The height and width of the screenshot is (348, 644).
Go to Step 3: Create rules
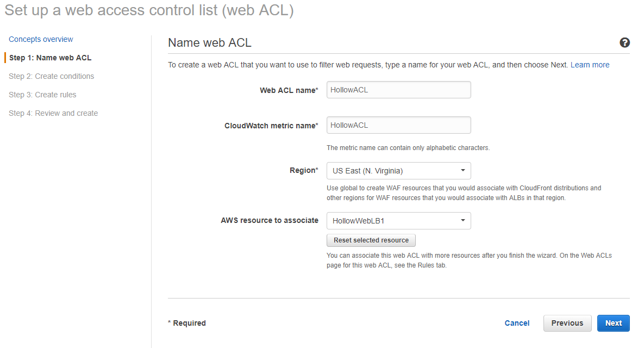(x=42, y=95)
